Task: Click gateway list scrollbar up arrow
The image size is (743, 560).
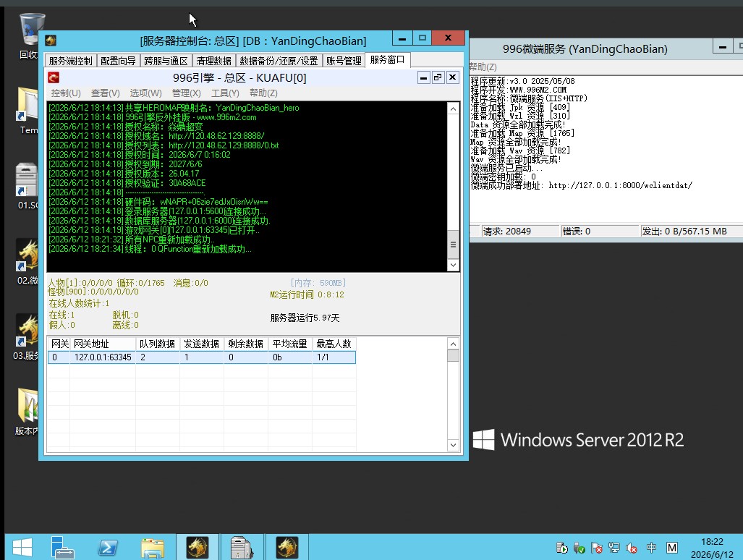Action: click(x=453, y=344)
